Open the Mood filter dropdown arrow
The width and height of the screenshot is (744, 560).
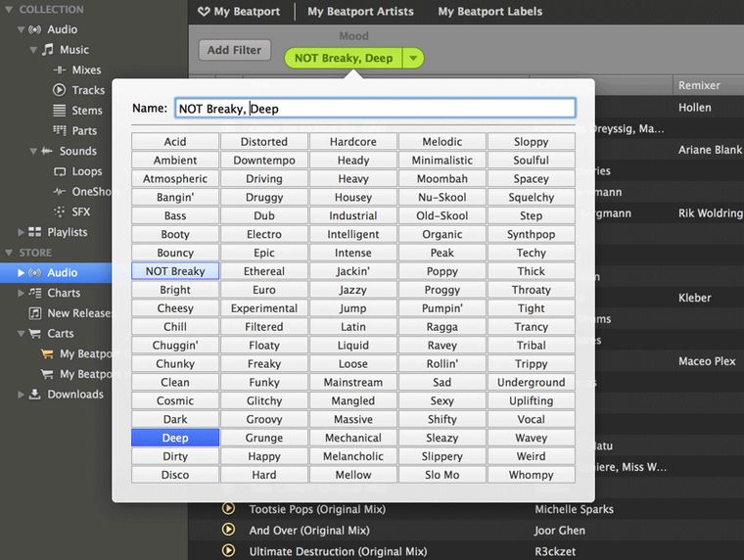pos(413,58)
